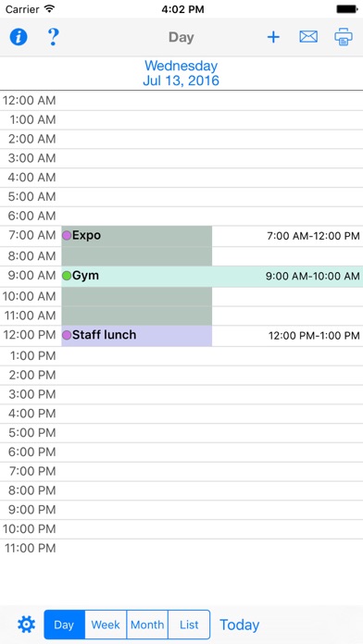Add a new event with plus icon
This screenshot has width=363, height=644.
point(273,37)
